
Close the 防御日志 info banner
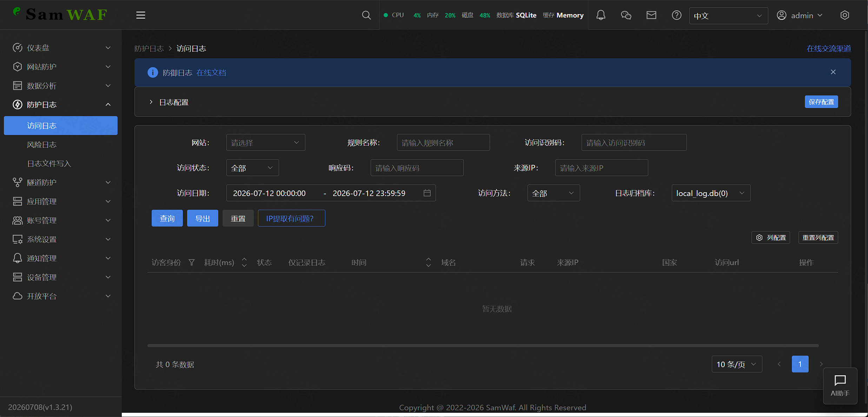(833, 72)
